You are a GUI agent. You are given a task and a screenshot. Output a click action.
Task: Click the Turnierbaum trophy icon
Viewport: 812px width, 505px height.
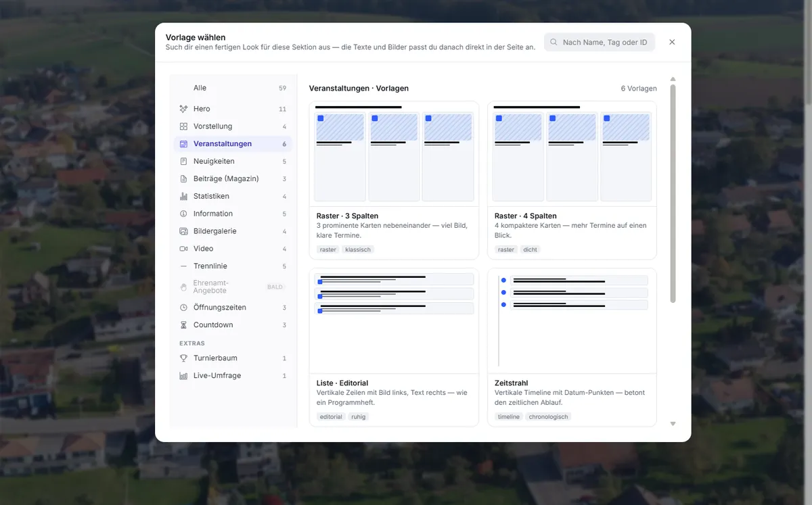click(x=183, y=358)
